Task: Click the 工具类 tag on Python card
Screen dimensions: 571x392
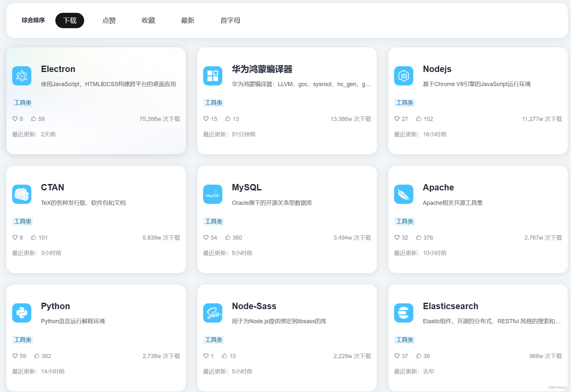Action: [x=23, y=340]
